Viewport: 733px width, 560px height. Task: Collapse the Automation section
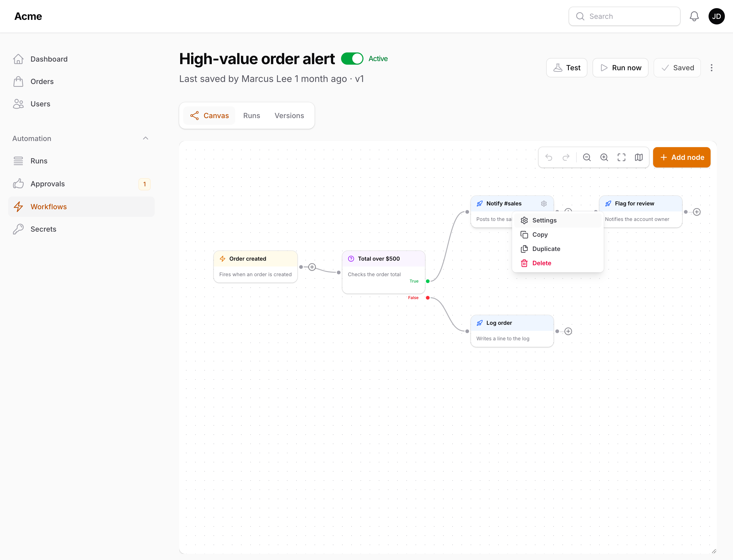(145, 138)
